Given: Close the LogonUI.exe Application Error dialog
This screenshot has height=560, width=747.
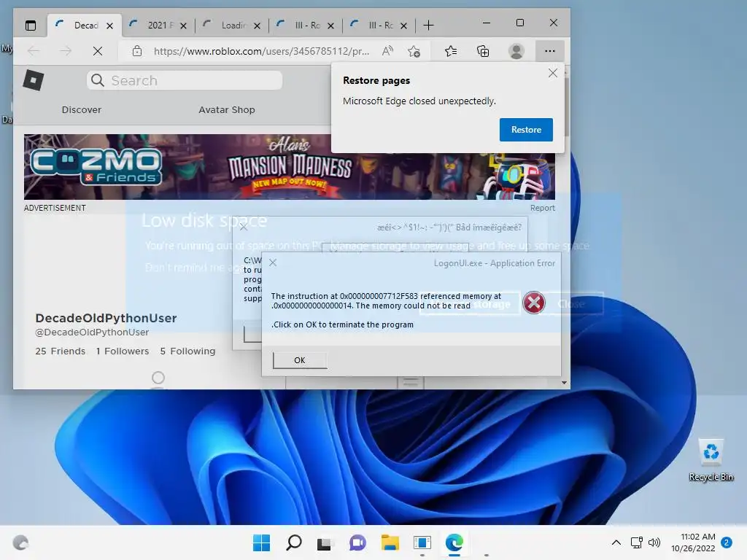Looking at the screenshot, I should pos(273,262).
